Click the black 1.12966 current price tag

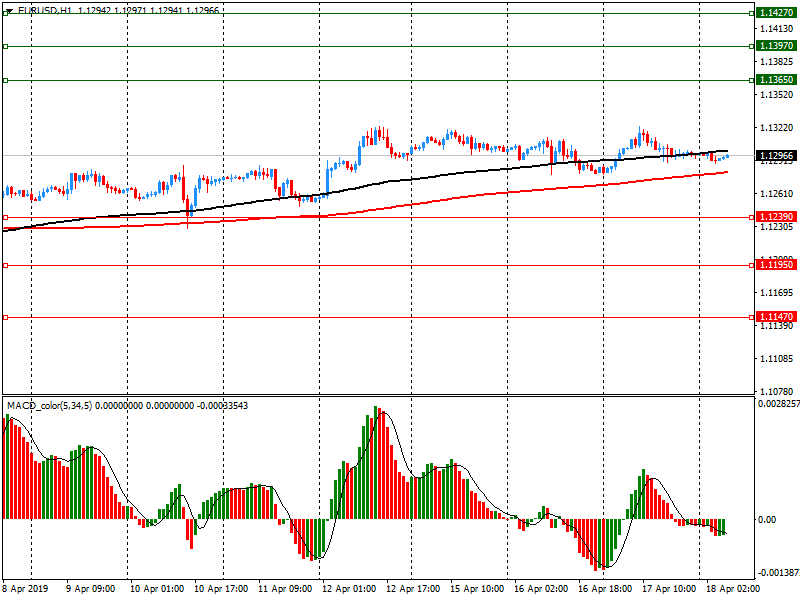coord(777,156)
